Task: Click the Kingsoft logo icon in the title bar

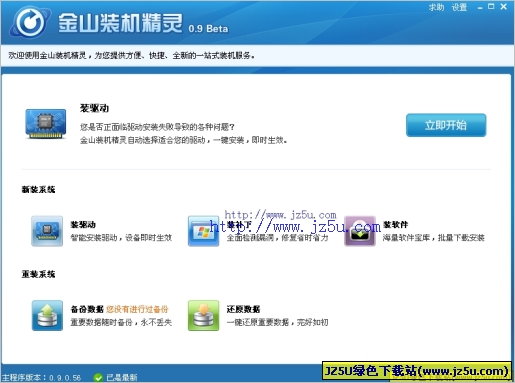Action: [x=30, y=23]
